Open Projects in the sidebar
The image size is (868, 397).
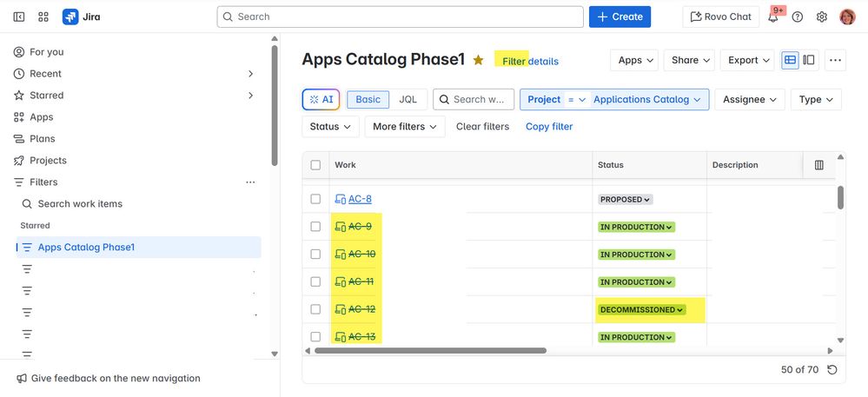click(x=48, y=160)
